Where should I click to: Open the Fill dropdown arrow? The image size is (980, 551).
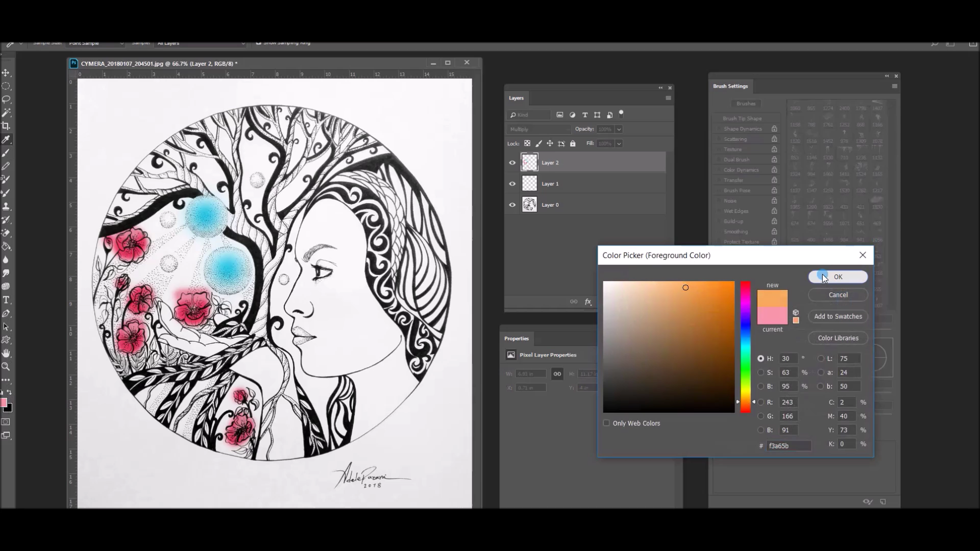click(619, 144)
